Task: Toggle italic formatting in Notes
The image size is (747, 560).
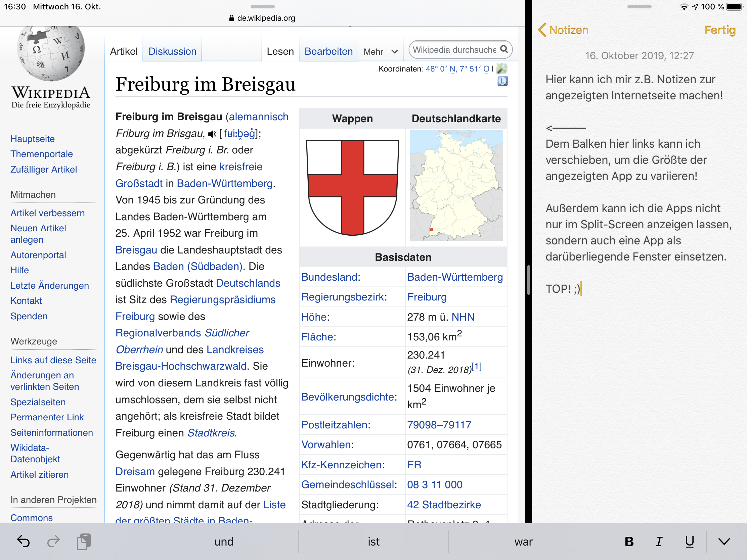Action: [659, 542]
